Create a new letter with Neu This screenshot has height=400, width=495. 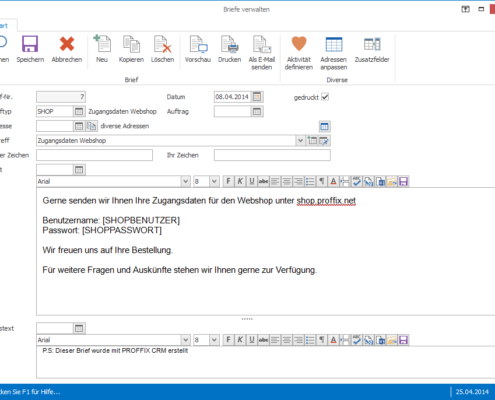point(102,49)
